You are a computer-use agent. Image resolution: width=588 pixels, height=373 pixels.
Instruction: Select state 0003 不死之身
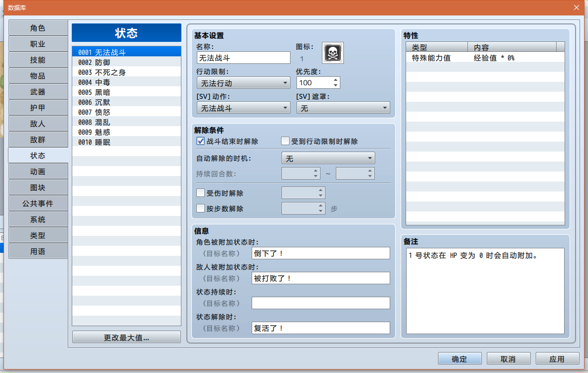click(127, 72)
